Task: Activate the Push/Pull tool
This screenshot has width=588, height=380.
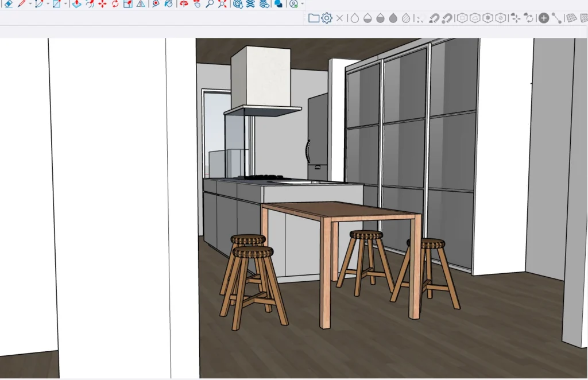Action: tap(77, 4)
